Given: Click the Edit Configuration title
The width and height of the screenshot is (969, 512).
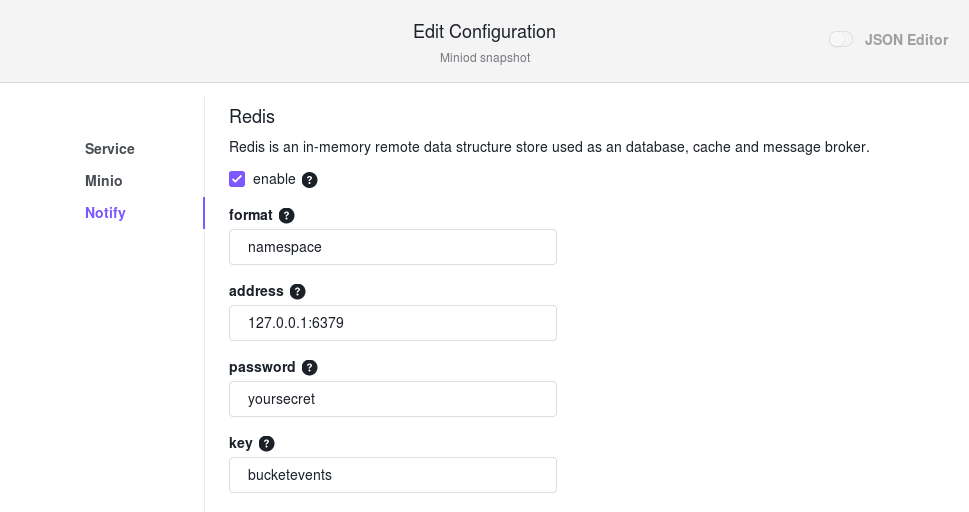Looking at the screenshot, I should (484, 32).
